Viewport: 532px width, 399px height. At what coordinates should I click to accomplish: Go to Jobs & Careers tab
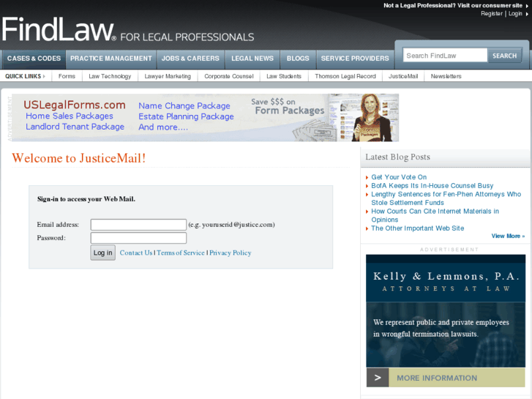[190, 59]
